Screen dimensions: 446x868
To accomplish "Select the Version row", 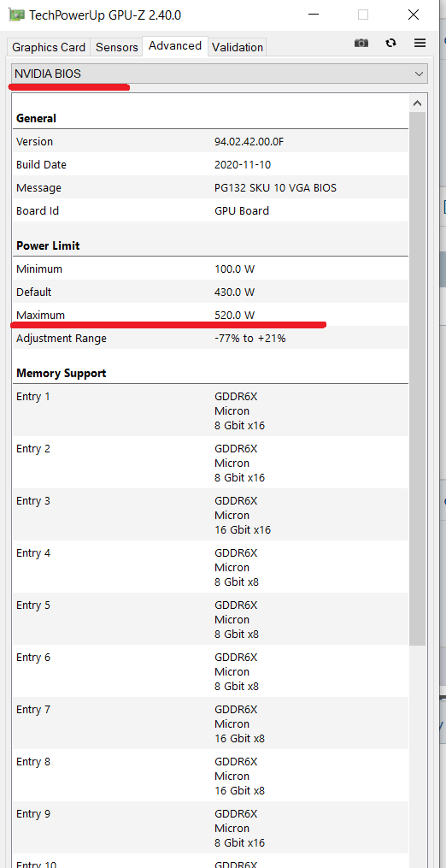I will click(x=210, y=141).
